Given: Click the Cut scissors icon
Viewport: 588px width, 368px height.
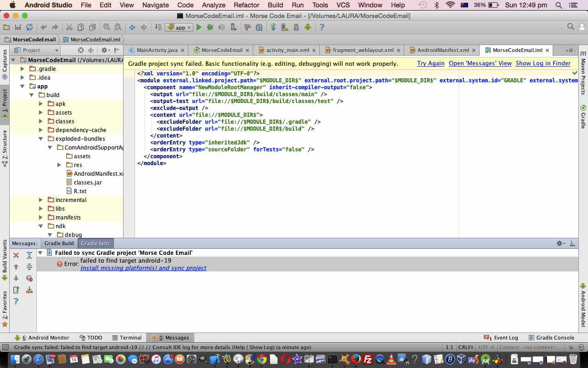Looking at the screenshot, I should pos(69,28).
